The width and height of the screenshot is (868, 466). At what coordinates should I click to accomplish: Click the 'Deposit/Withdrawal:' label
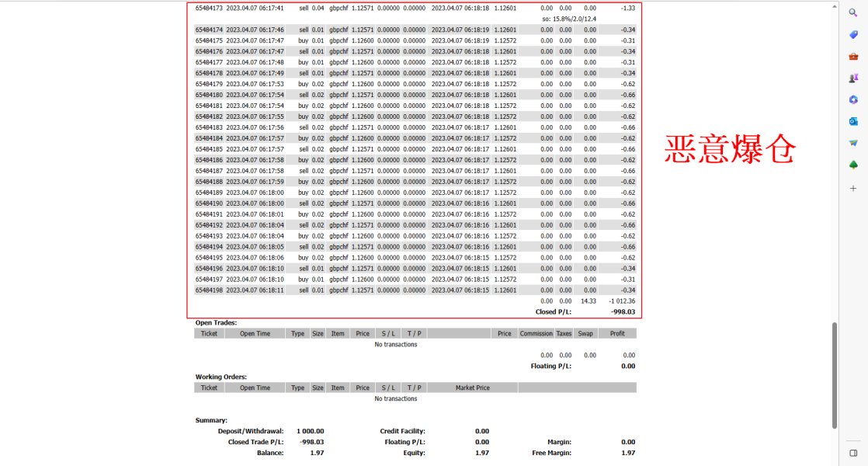pos(250,431)
